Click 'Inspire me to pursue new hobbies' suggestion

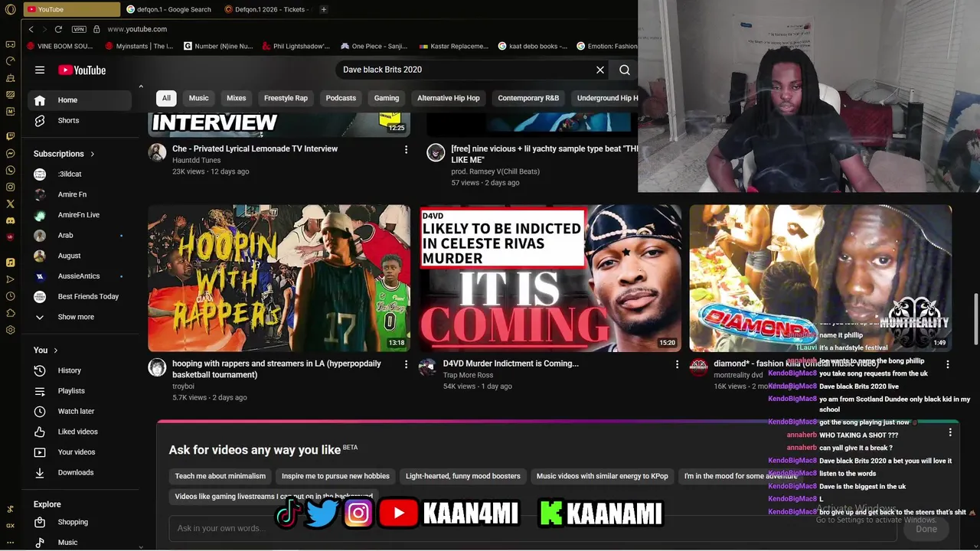click(335, 476)
